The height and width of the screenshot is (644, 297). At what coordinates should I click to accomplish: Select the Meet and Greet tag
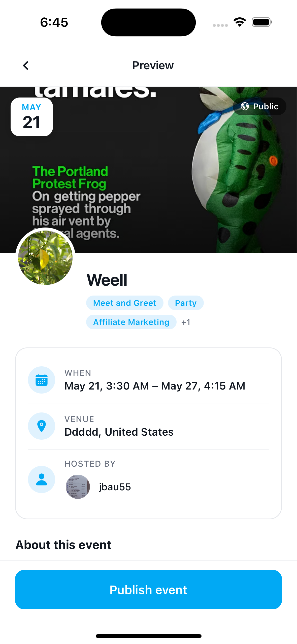[x=125, y=303]
